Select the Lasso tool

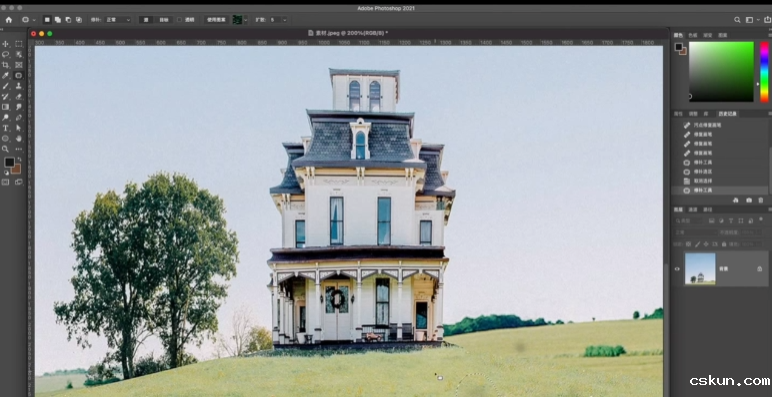point(5,55)
